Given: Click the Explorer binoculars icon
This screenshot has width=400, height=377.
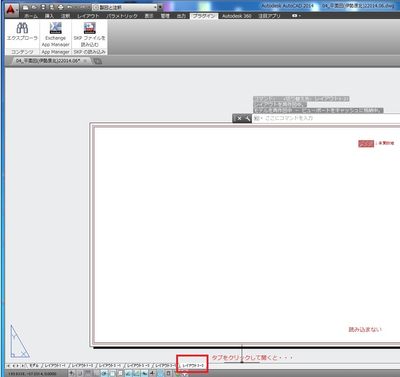Looking at the screenshot, I should tap(22, 28).
